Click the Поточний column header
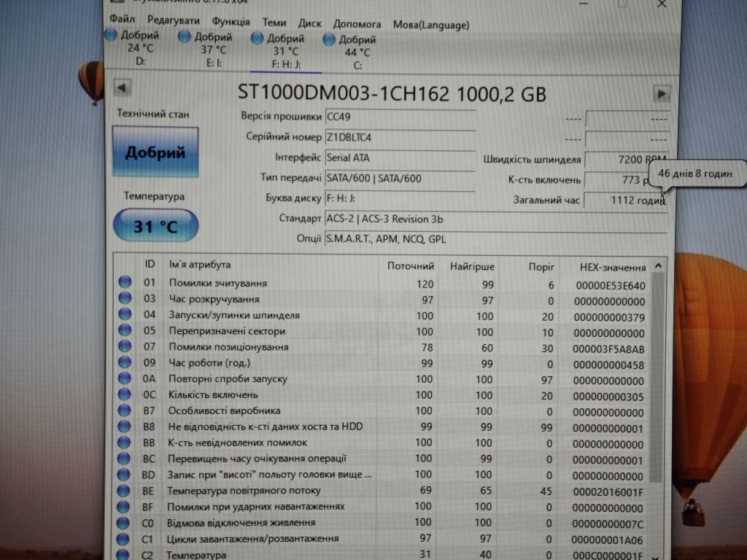 point(411,266)
